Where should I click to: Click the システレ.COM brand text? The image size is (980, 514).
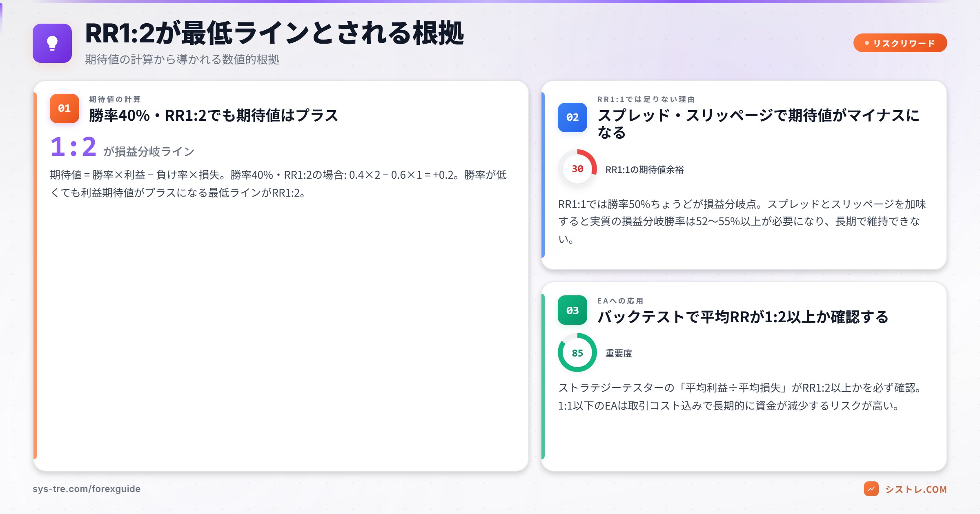(915, 489)
